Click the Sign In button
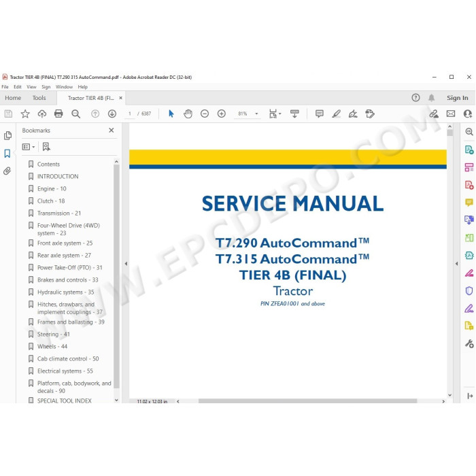 click(457, 98)
